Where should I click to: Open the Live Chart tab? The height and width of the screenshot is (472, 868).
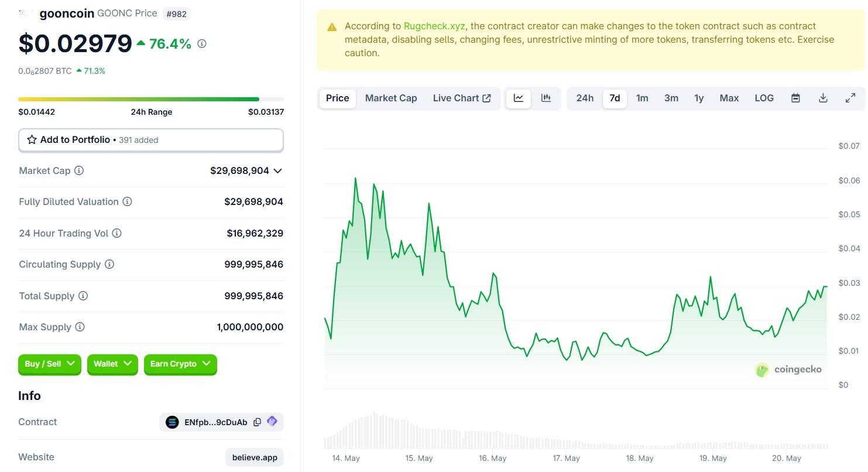[462, 98]
